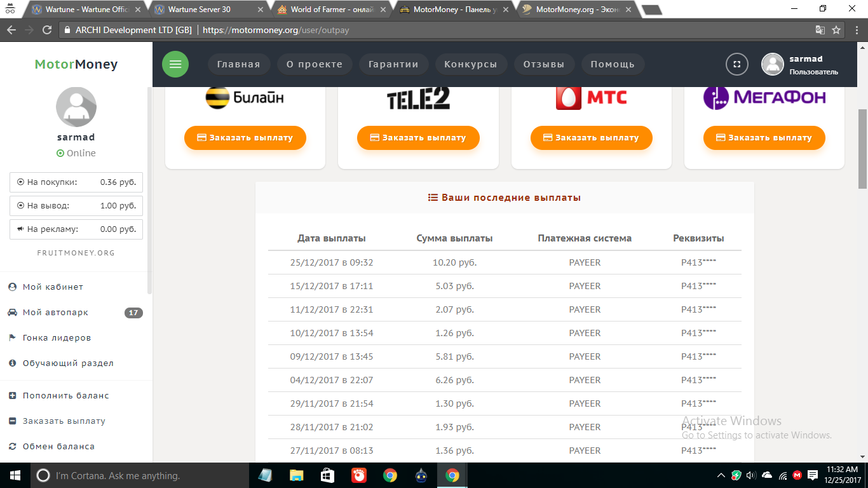Click the TELE2 logo
The height and width of the screenshot is (488, 868).
(x=418, y=98)
